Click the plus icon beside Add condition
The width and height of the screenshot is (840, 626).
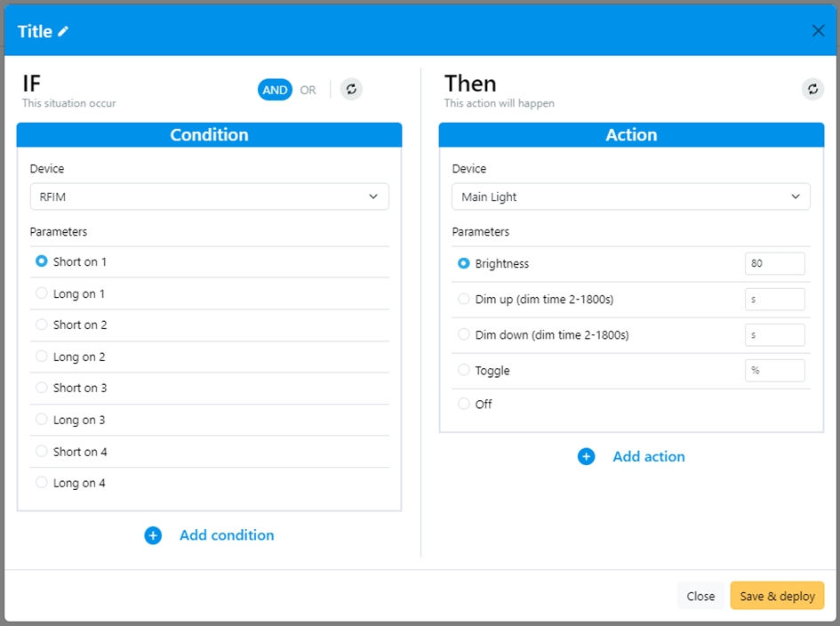[x=153, y=535]
